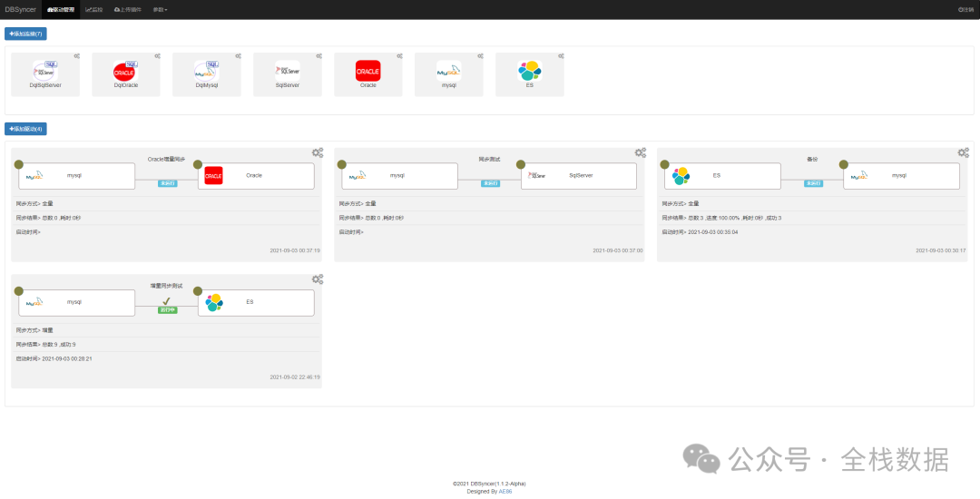Open settings gear on DqlSqlServer connector card
The image size is (980, 499).
[x=77, y=56]
